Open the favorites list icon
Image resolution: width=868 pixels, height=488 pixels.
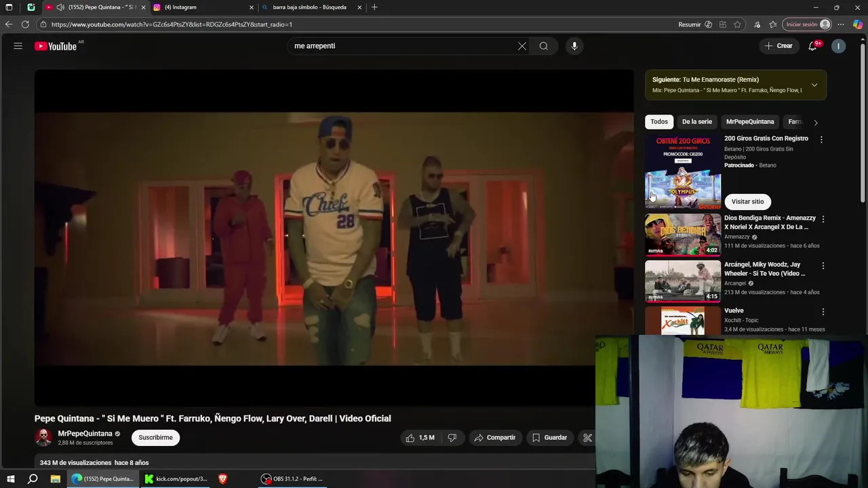[773, 24]
